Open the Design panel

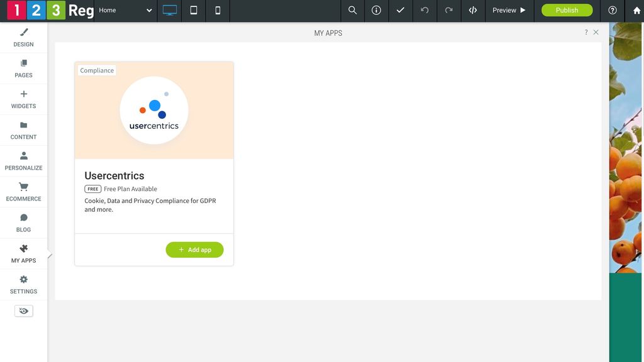pyautogui.click(x=23, y=38)
